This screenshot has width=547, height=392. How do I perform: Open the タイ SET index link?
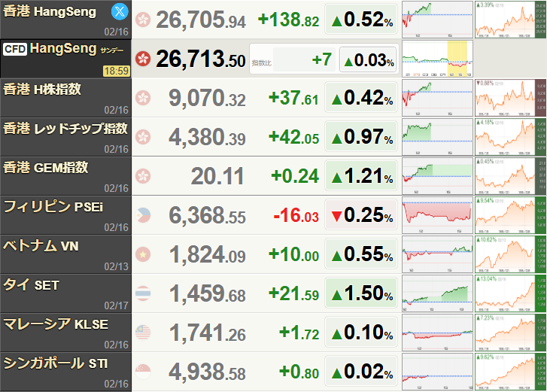point(31,285)
